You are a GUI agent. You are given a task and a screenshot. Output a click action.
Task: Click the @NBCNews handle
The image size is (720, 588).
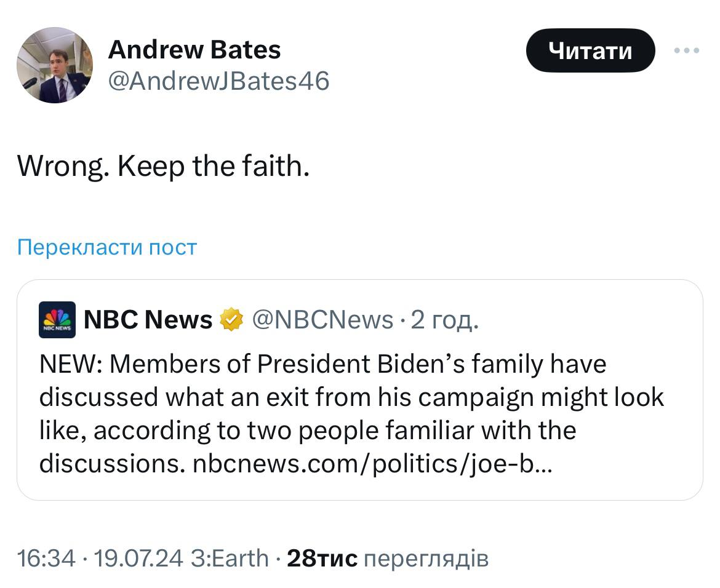pos(323,320)
